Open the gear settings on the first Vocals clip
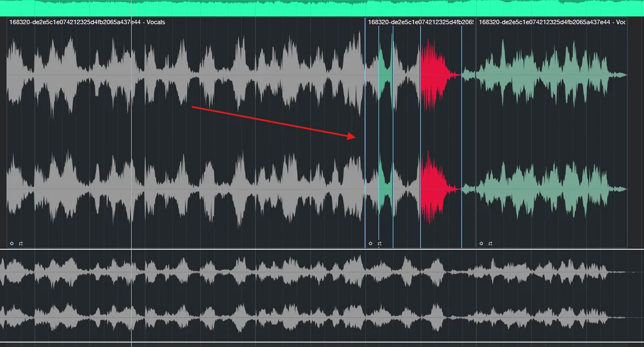644x347 pixels. point(12,244)
